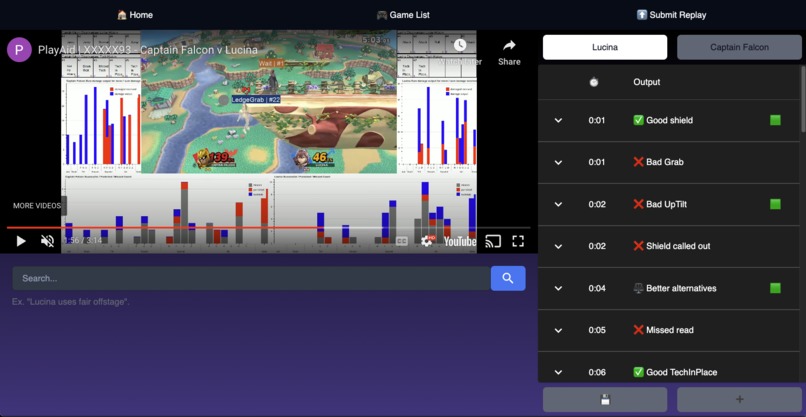
Task: Open the Captain Falcon v Lucina video title
Action: point(148,50)
